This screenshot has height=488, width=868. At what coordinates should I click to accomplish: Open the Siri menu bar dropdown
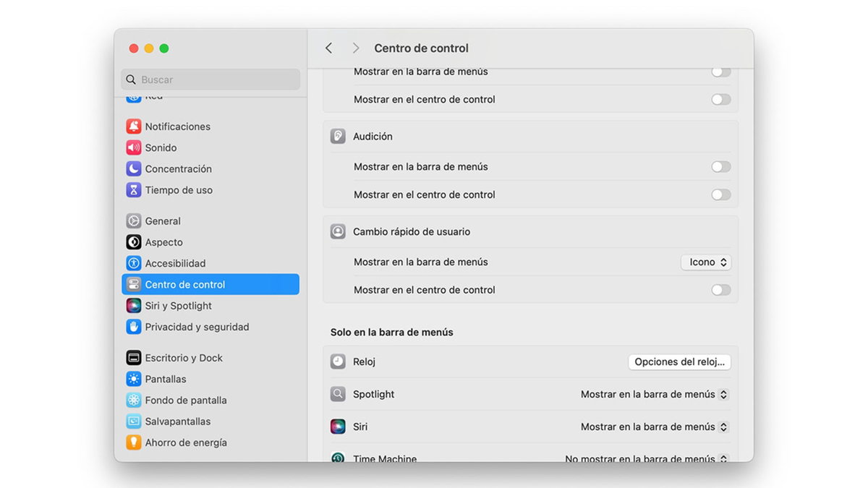[654, 427]
